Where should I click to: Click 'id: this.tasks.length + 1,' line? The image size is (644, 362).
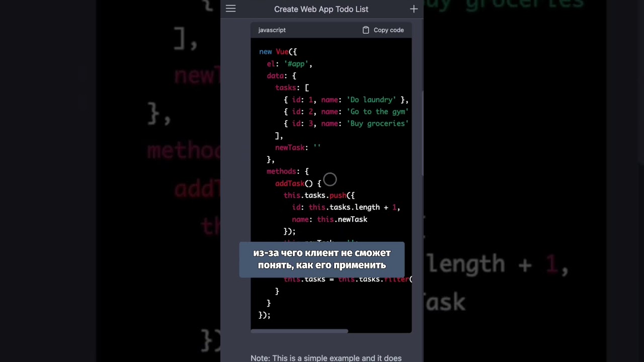[346, 207]
